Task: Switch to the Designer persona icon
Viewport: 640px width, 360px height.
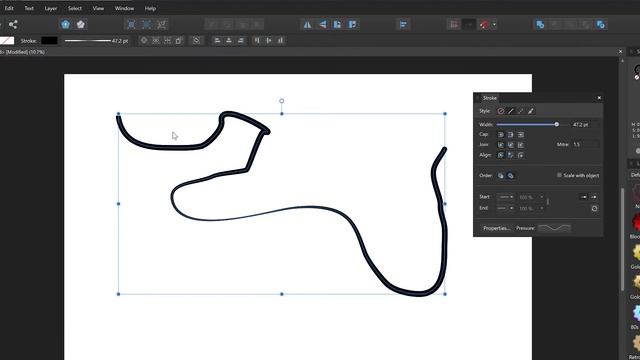Action: (x=65, y=24)
